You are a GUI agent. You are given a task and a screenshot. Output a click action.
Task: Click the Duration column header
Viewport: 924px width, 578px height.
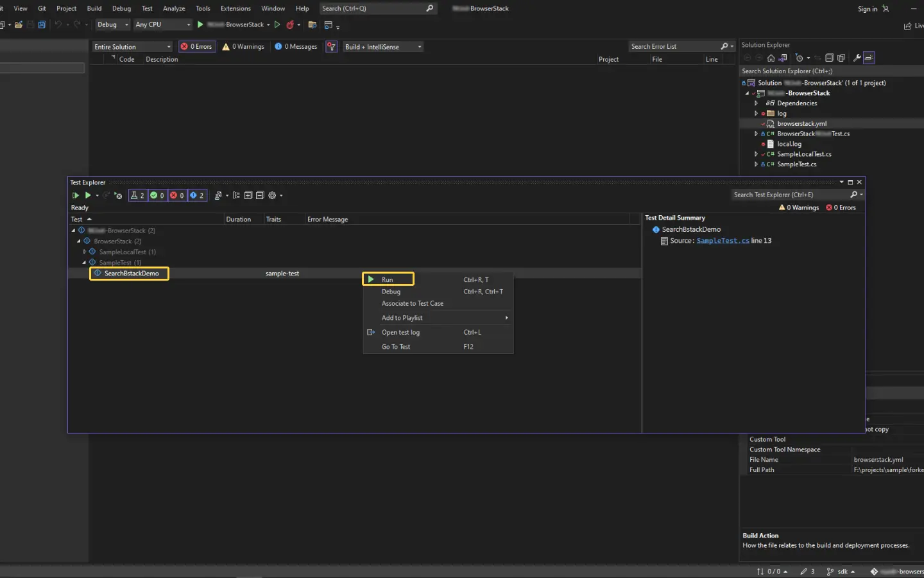click(x=239, y=220)
